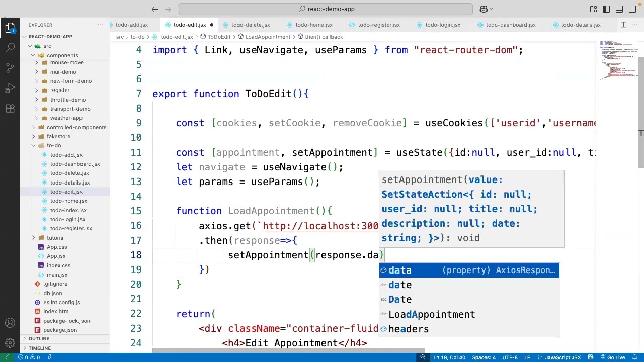Switch to the todo-home.jsx tab
The height and width of the screenshot is (362, 644).
[x=313, y=25]
